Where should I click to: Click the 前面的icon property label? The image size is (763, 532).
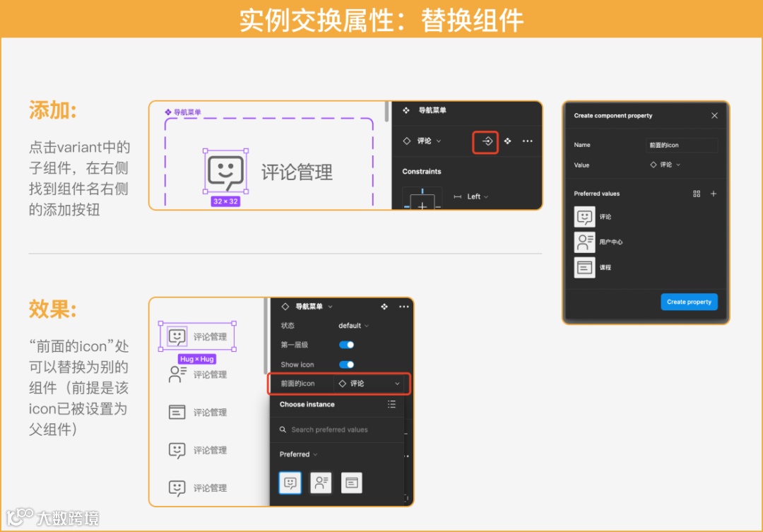tap(297, 384)
